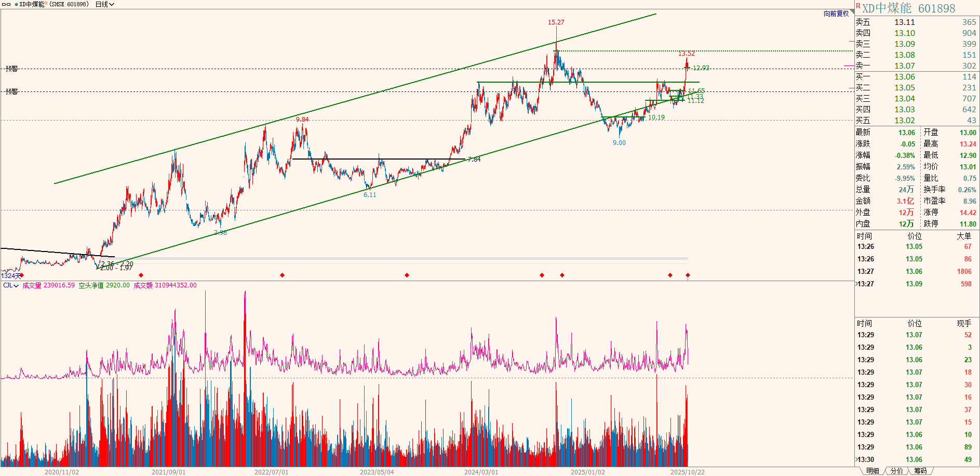Select the 卖四 13.10 order row
Screen dimensions: 980x476
(917, 33)
